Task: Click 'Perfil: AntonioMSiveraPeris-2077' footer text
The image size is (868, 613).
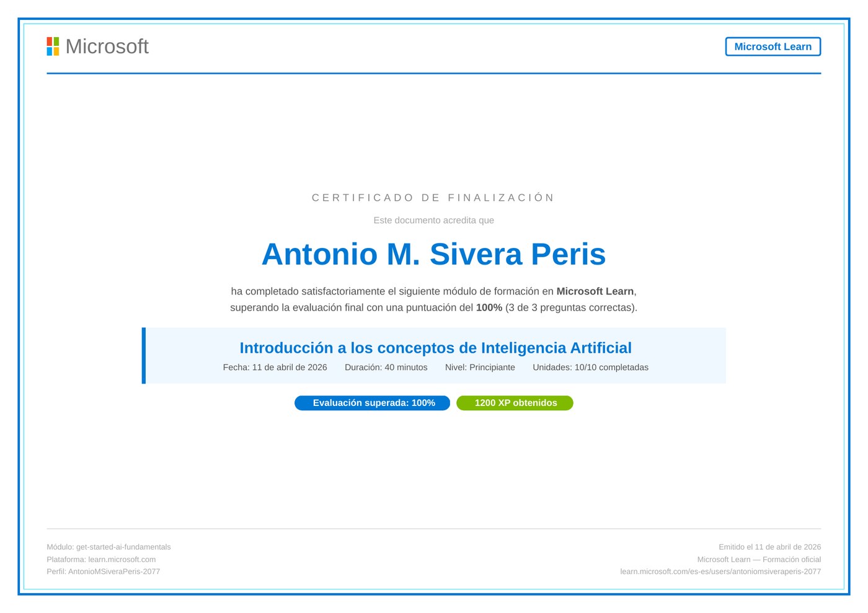Action: tap(103, 571)
